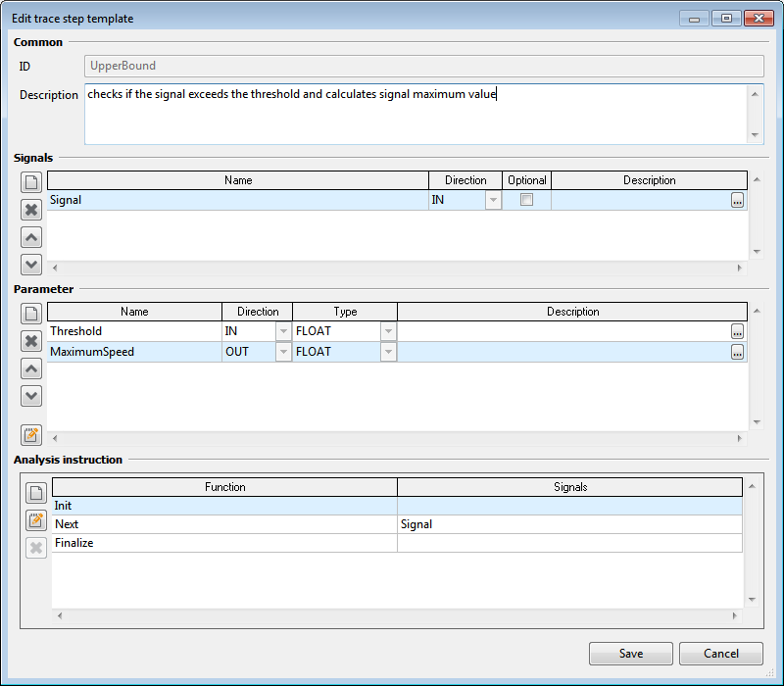Add a new parameter in Parameter section

[x=31, y=314]
